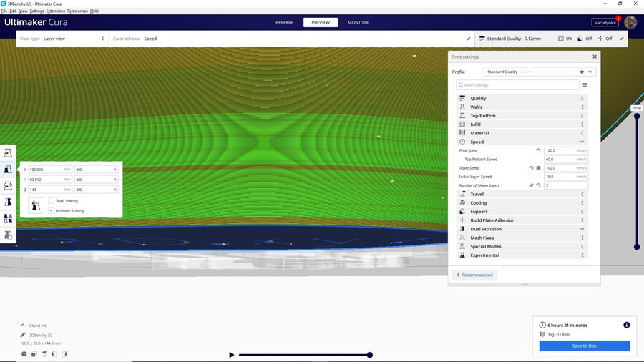Select the Move tool in left toolbar

[9, 153]
